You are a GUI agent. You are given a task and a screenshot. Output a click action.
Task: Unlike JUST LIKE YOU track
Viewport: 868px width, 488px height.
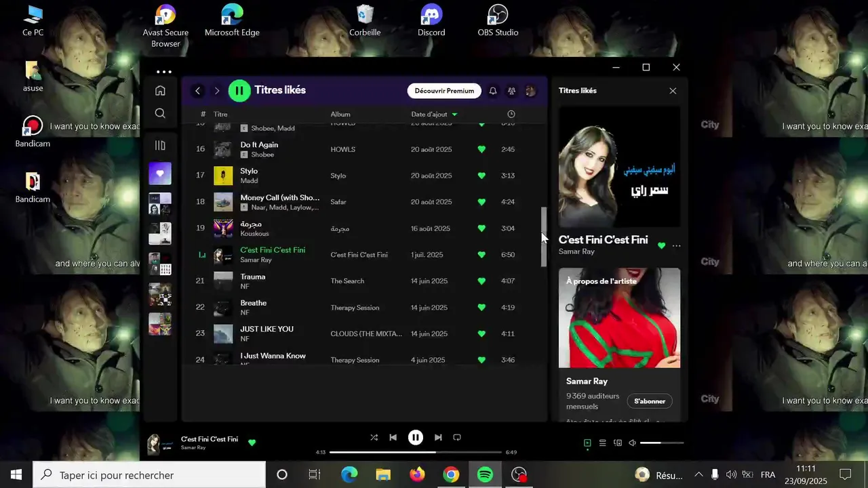click(x=481, y=333)
